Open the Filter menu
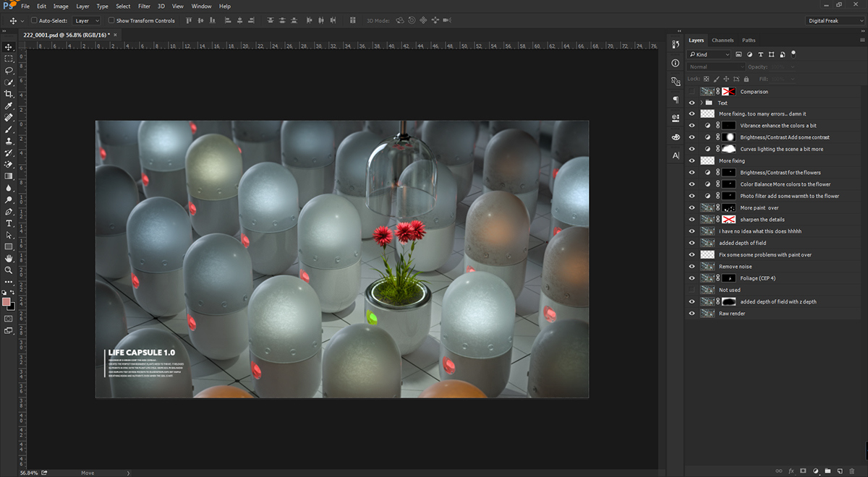 (x=144, y=6)
